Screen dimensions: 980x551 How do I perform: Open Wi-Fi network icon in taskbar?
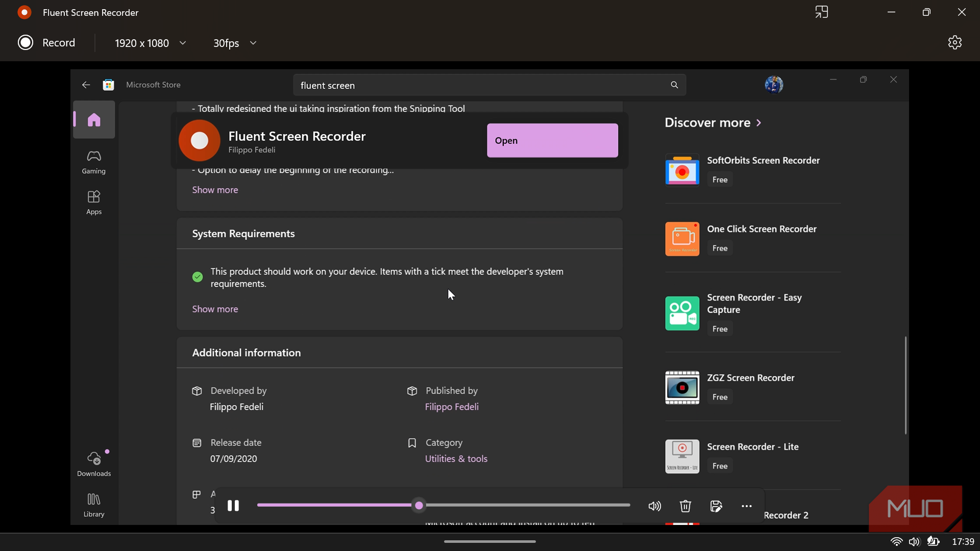(x=896, y=542)
